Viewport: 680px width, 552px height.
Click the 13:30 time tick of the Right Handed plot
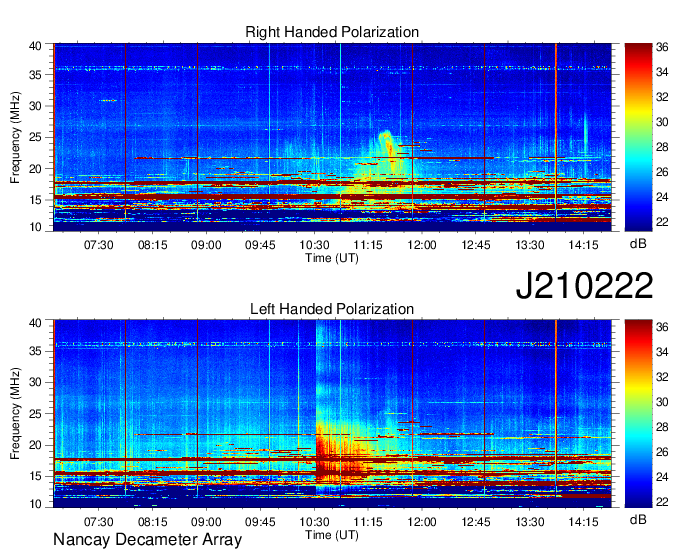[x=530, y=245]
